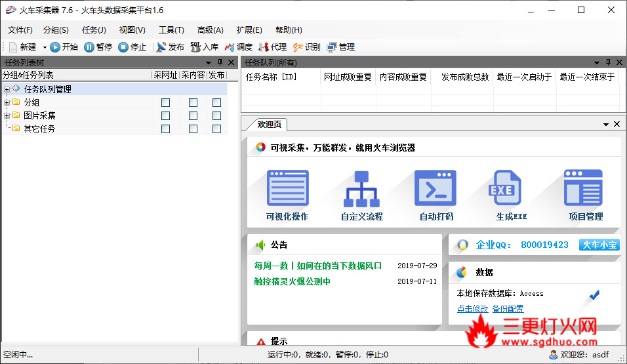Image resolution: width=627 pixels, height=364 pixels.
Task: Click the 企业QQ number 800019423
Action: coord(544,245)
